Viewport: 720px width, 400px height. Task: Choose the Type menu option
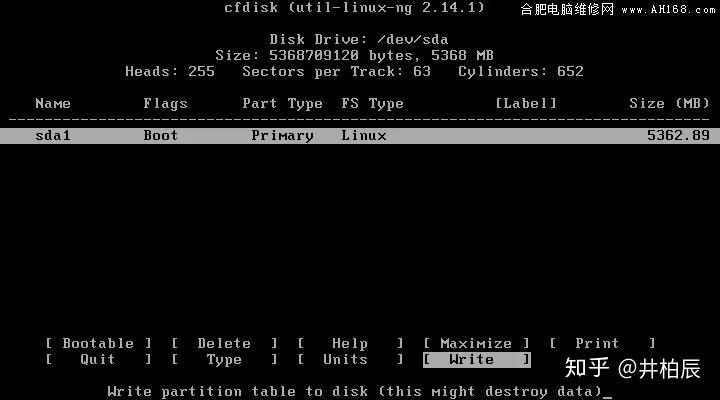[224, 359]
